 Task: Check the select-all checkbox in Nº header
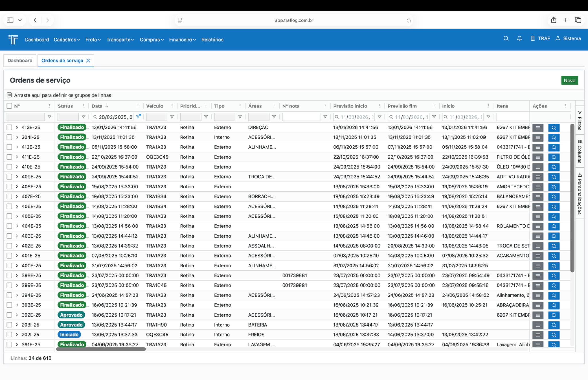point(9,106)
